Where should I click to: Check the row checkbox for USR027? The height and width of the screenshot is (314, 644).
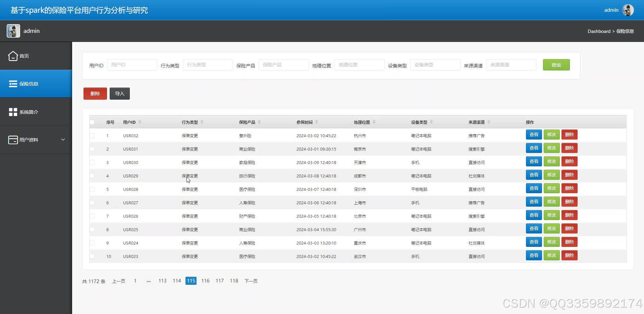92,203
